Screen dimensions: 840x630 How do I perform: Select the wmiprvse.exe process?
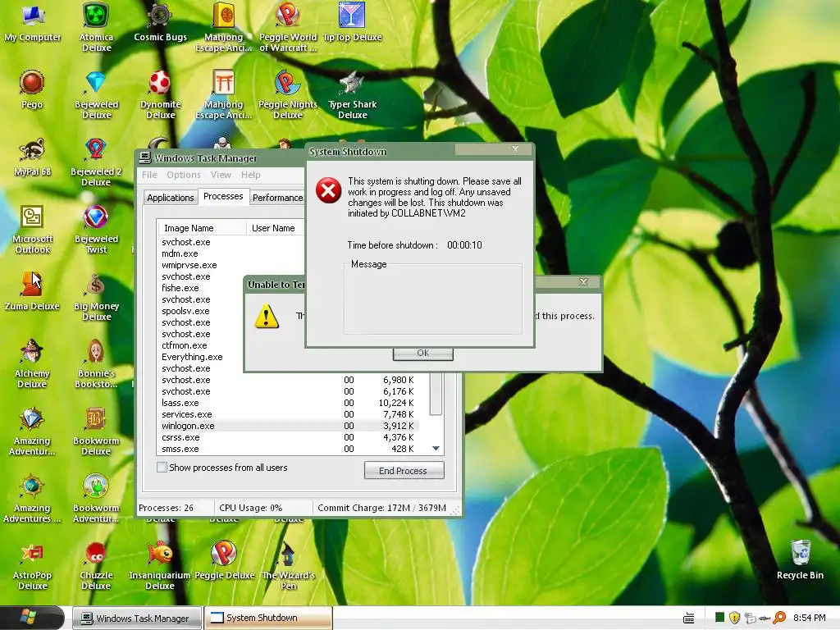coord(189,265)
